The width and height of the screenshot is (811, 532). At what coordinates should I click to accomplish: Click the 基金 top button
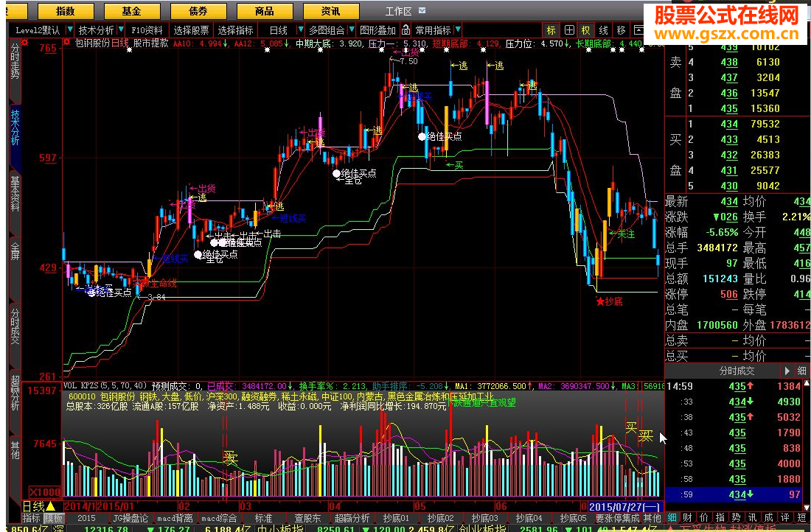pyautogui.click(x=132, y=11)
